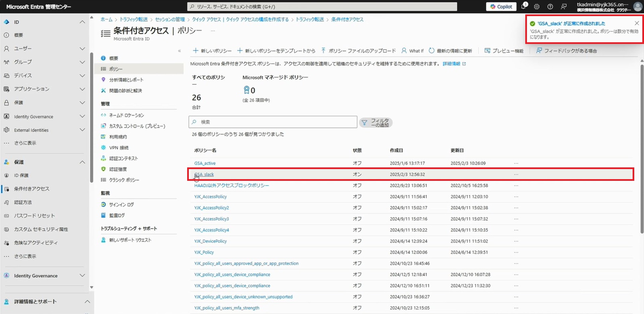Open パスワード リセット in sidebar
644x314 pixels.
pos(34,216)
